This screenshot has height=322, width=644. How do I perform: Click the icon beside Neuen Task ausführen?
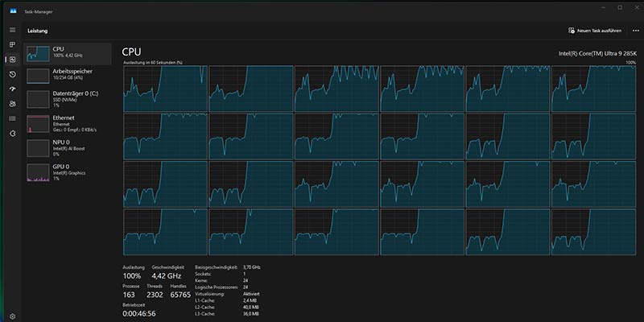[x=572, y=31]
